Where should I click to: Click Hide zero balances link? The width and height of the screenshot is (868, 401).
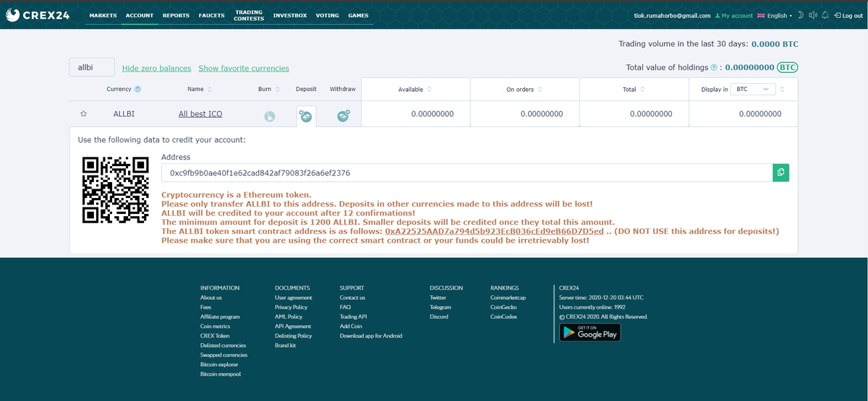click(x=157, y=68)
